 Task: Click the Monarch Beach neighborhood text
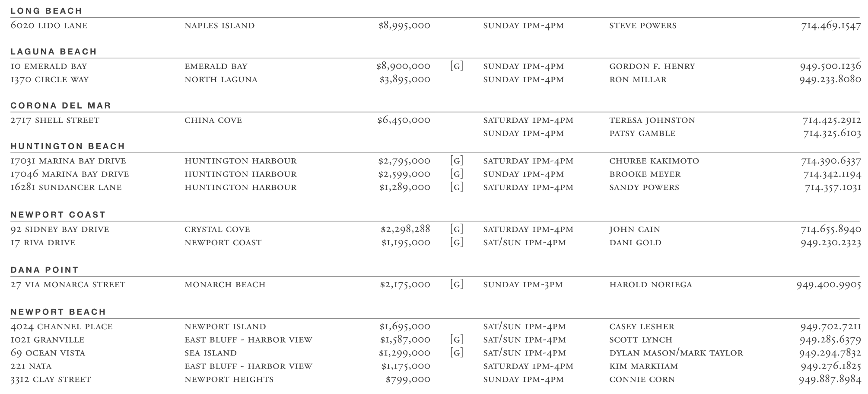point(225,285)
